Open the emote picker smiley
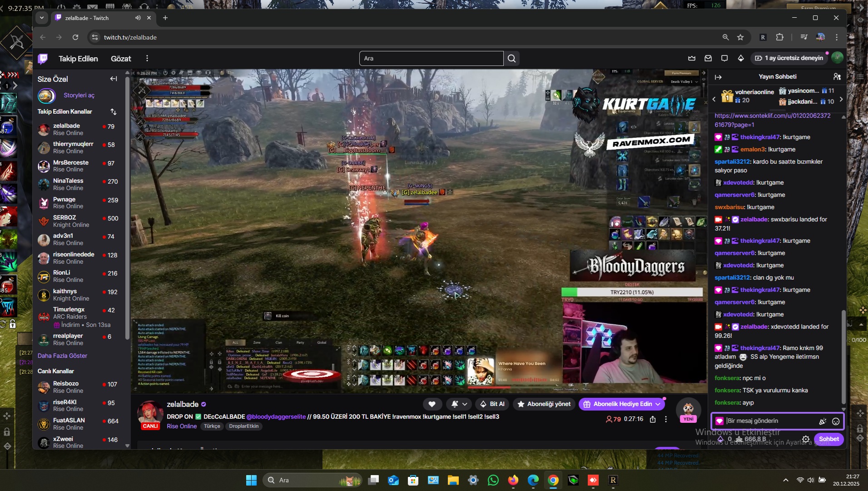Viewport: 868px width, 491px height. coord(836,421)
